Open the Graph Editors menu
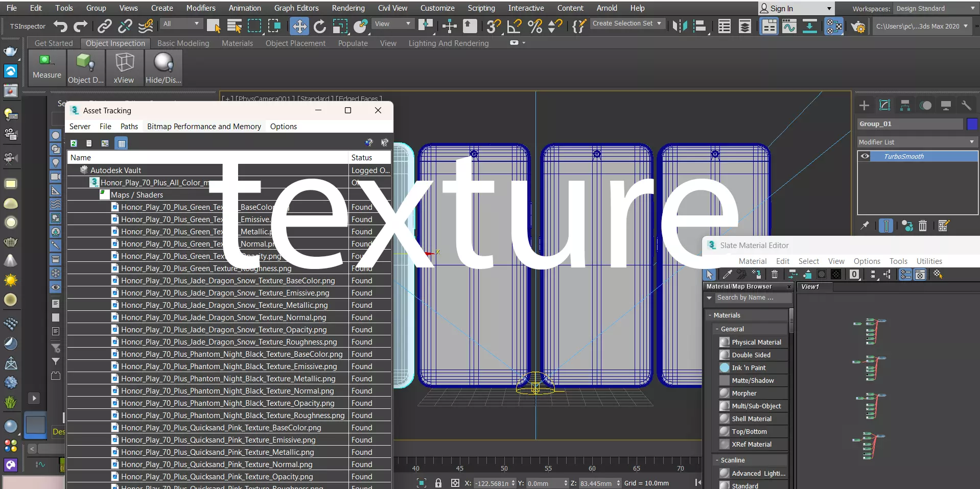The height and width of the screenshot is (489, 980). point(296,8)
